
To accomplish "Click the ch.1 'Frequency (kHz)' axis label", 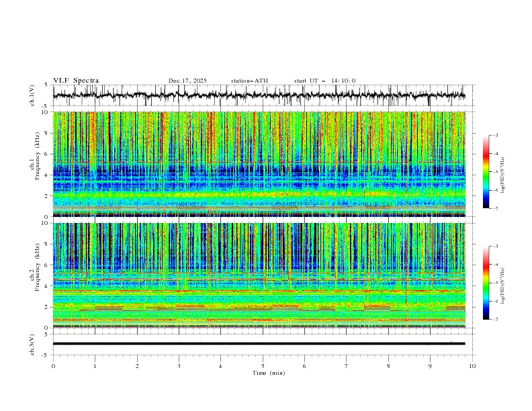I will tap(38, 156).
